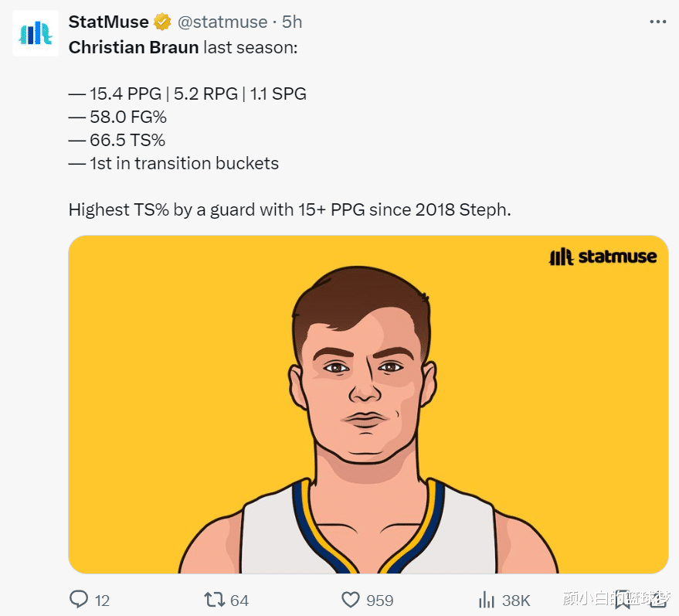The height and width of the screenshot is (616, 679).
Task: Click the 12 replies count
Action: [x=102, y=601]
